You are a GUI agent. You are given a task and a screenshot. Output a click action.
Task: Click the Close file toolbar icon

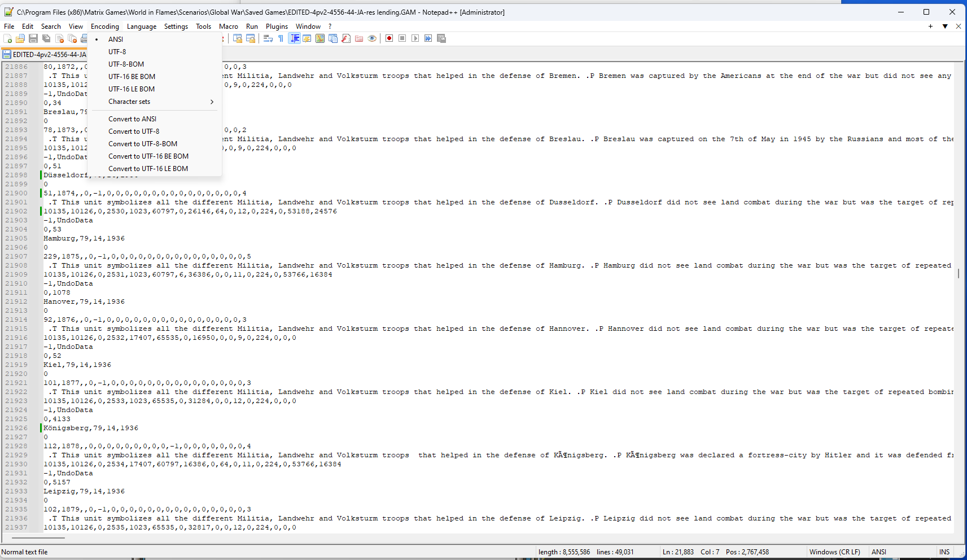[x=59, y=38]
